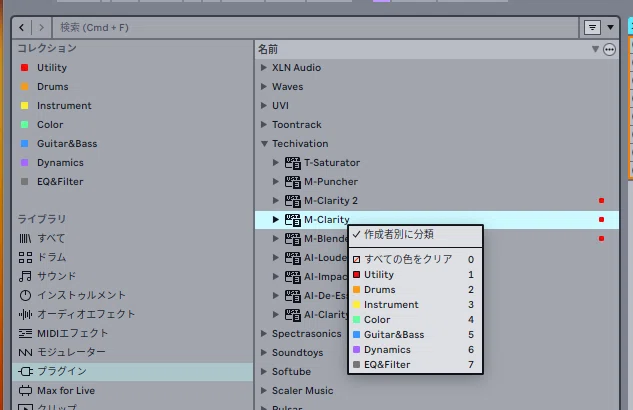Viewport: 633px width, 410px height.
Task: Open the browser filter view button
Action: click(x=592, y=27)
